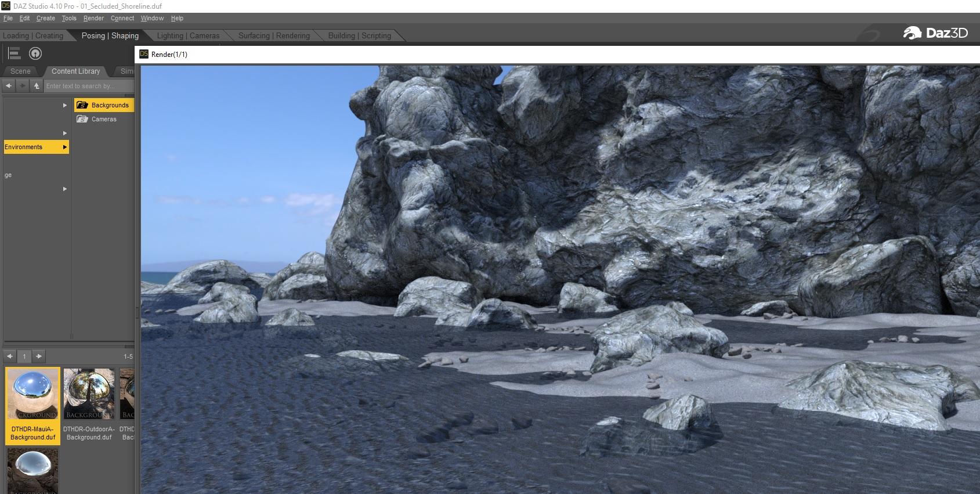Click the Daz3D logo
This screenshot has width=980, height=494.
(x=935, y=33)
